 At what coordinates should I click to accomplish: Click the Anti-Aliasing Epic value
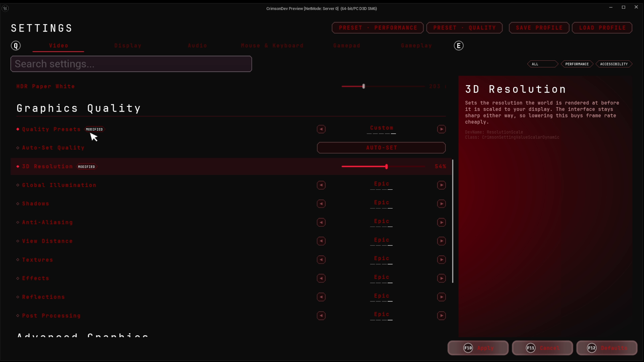[381, 221]
